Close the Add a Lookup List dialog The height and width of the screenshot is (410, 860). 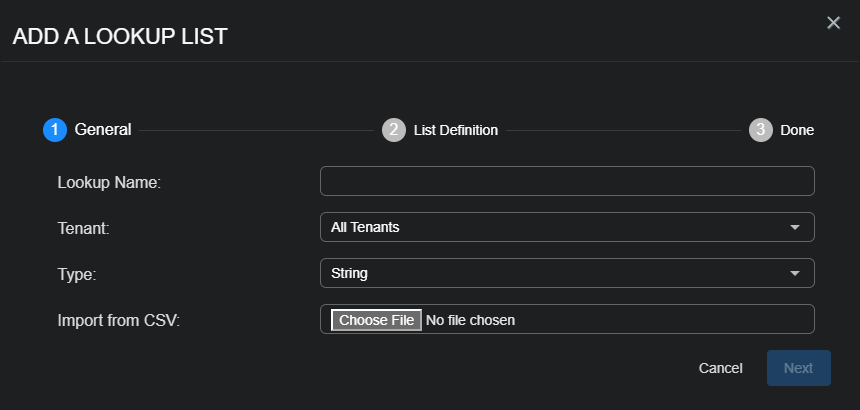833,23
